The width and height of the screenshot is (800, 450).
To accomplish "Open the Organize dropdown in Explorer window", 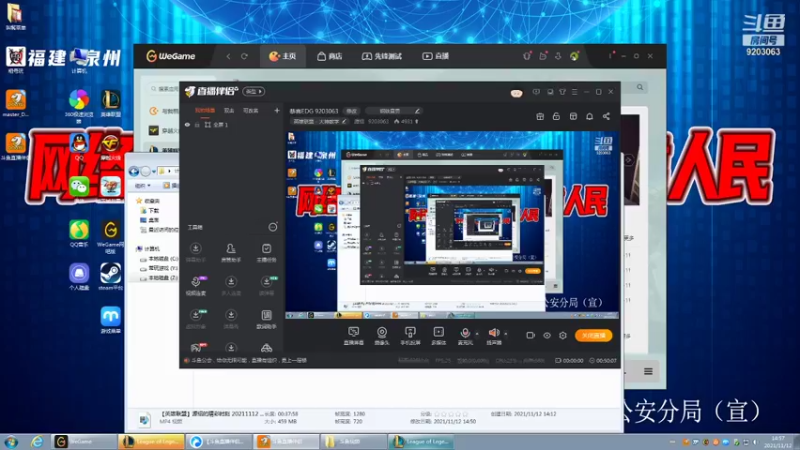I will tap(142, 186).
